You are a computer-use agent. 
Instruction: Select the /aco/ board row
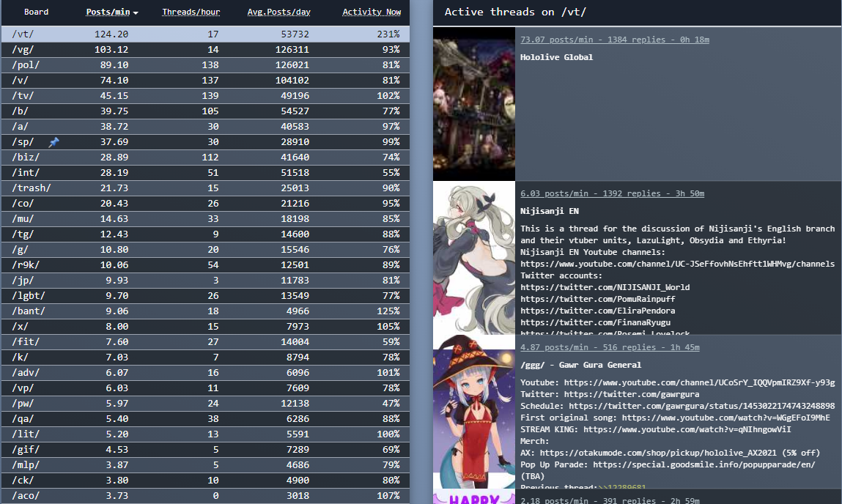205,496
